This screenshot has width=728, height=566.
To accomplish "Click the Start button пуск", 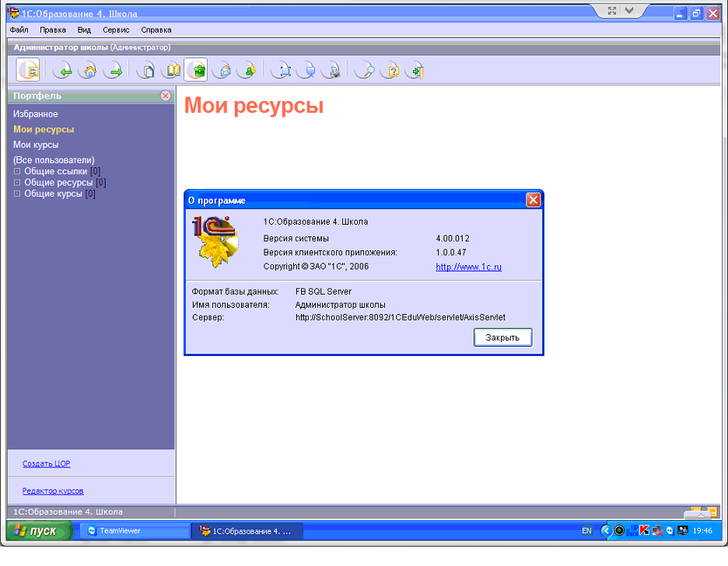I will click(x=40, y=531).
